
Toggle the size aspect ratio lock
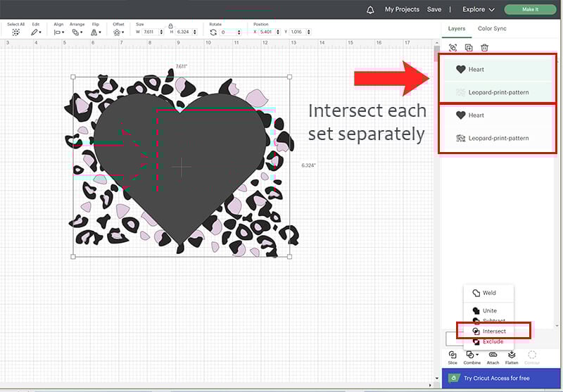point(170,26)
